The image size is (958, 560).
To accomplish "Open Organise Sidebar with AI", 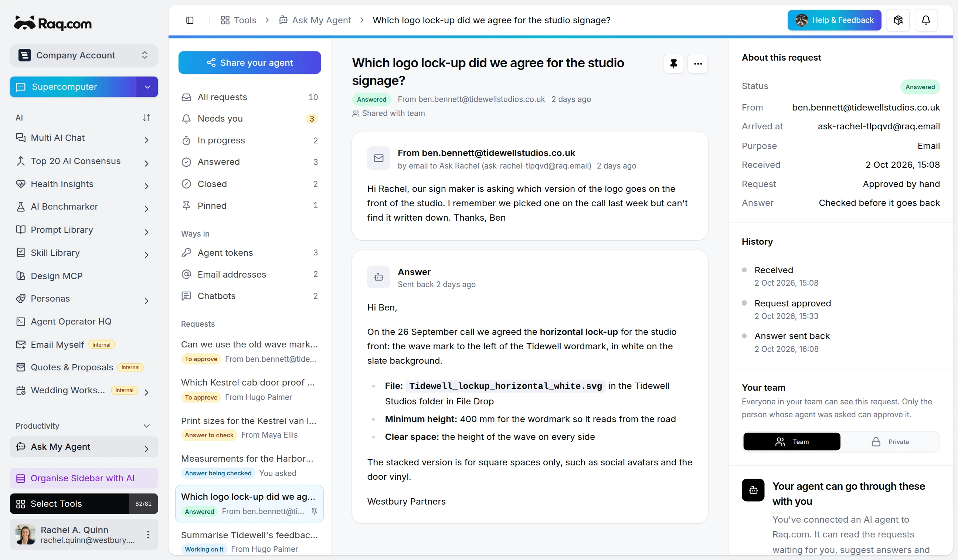I will point(84,478).
